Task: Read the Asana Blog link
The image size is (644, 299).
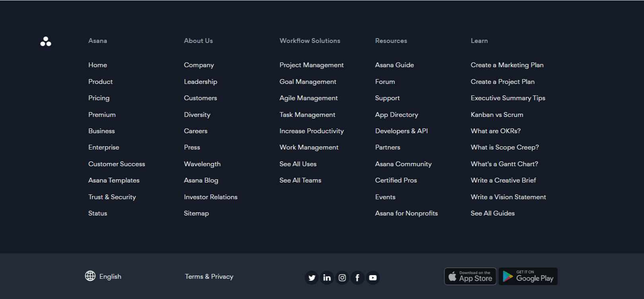Action: pos(201,180)
